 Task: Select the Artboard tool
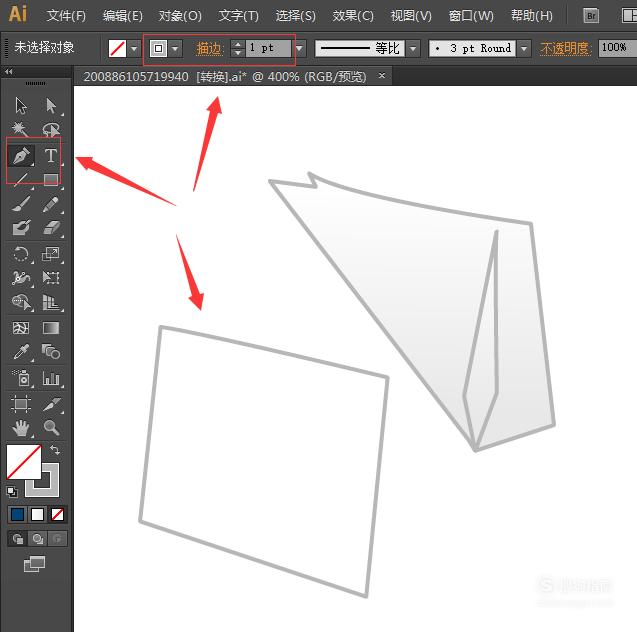(21, 404)
